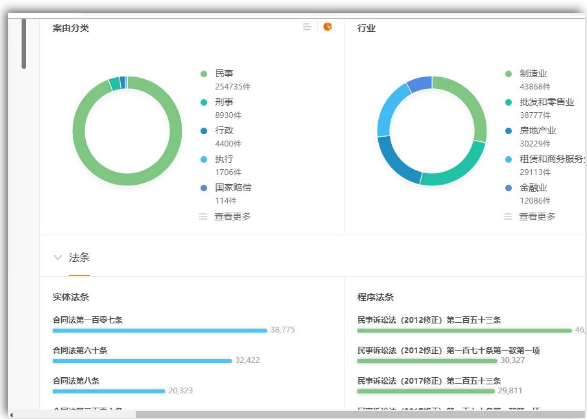Viewport: 587px width, 419px height.
Task: Click the 1706件 count value
Action: [x=228, y=172]
